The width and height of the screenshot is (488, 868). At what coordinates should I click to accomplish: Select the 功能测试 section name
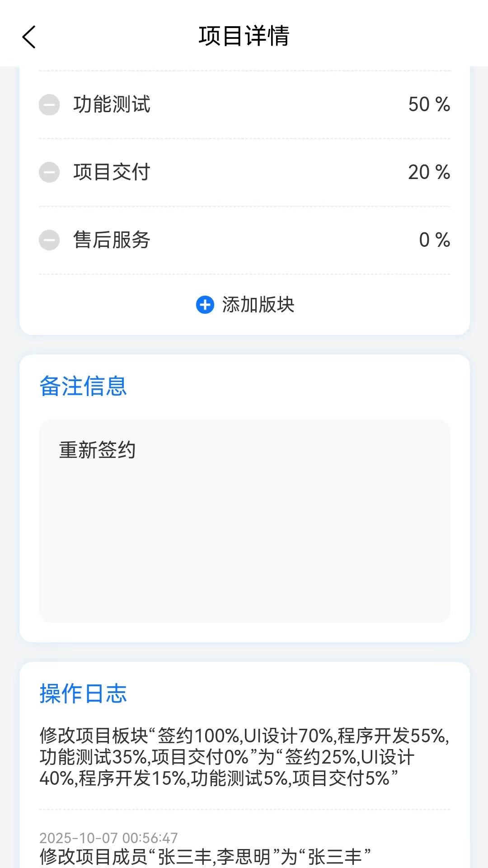pos(112,104)
